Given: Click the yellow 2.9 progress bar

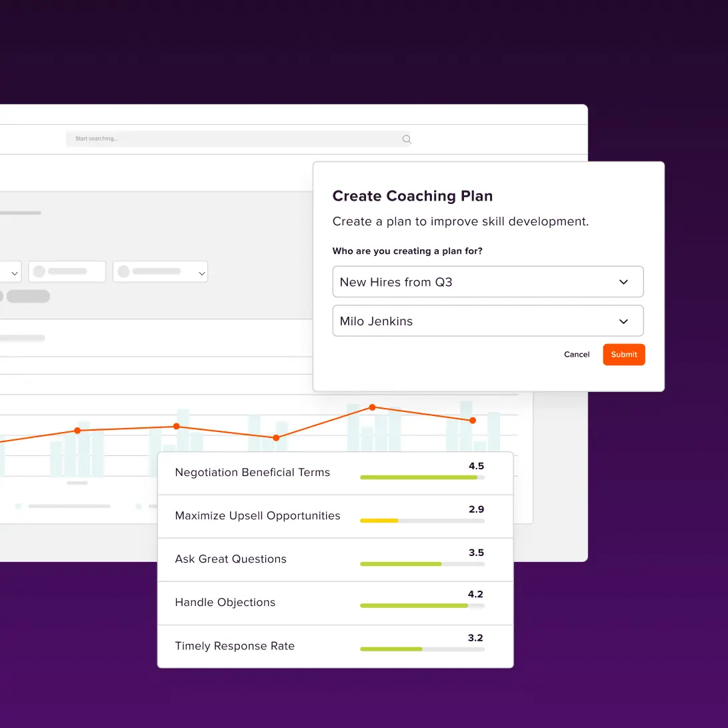Looking at the screenshot, I should tap(379, 521).
